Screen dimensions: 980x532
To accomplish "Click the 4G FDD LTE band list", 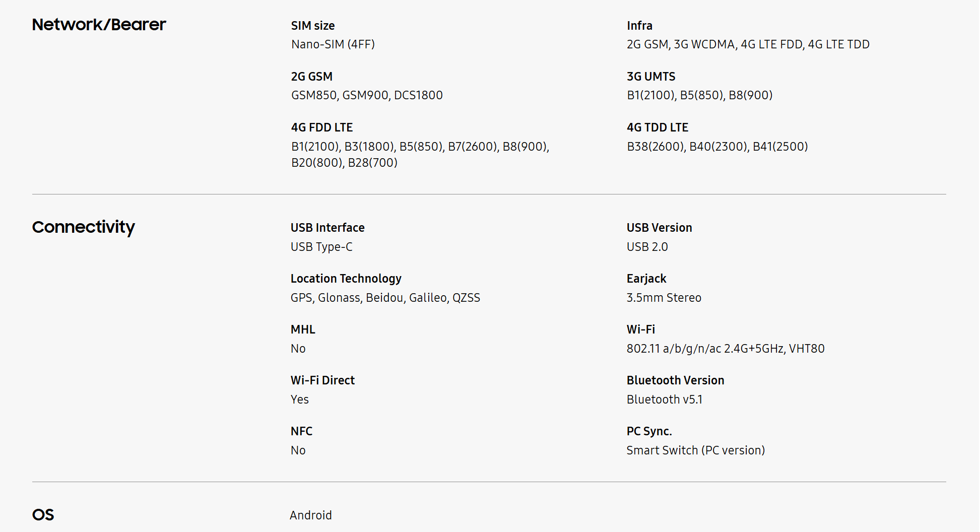I will 420,155.
